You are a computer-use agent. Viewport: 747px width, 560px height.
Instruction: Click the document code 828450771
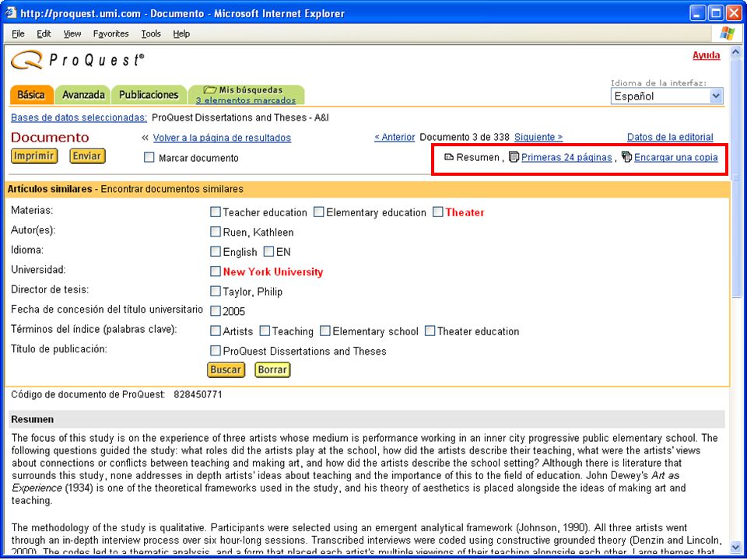(198, 395)
